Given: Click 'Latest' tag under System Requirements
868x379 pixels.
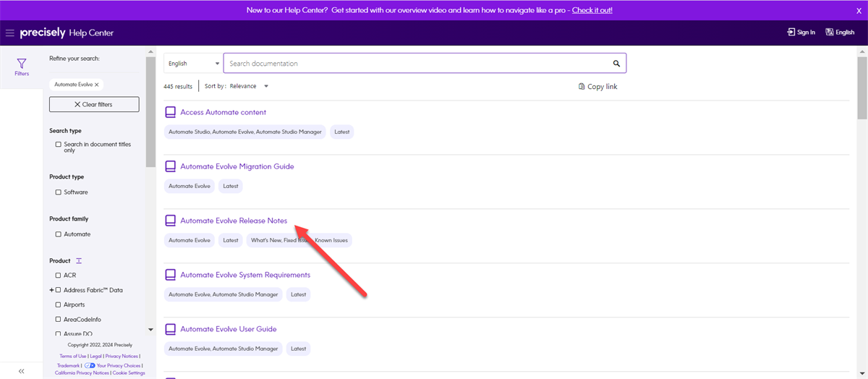Looking at the screenshot, I should point(298,295).
